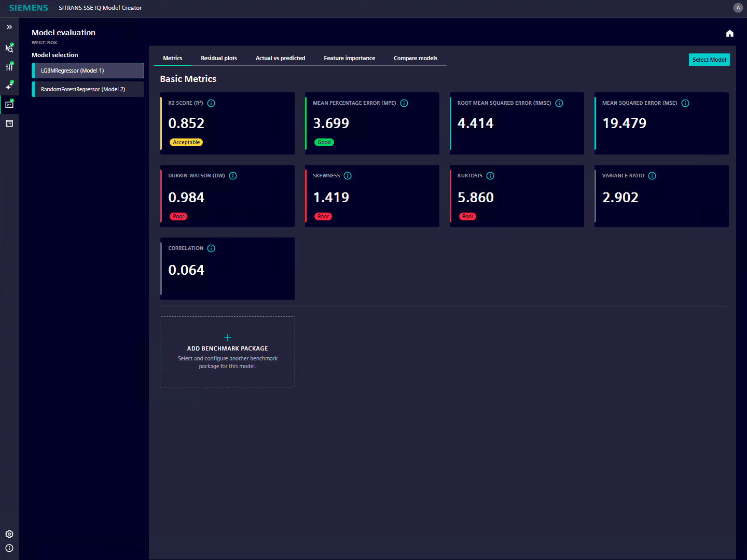Select RandomForestRegressor (Model 2)
Viewport: 747px width, 560px height.
point(88,89)
